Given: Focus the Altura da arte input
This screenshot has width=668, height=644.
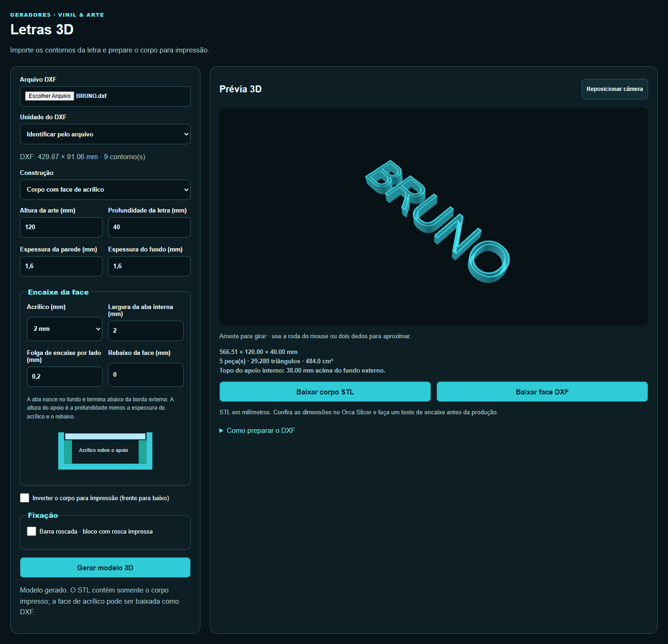Looking at the screenshot, I should coord(61,227).
